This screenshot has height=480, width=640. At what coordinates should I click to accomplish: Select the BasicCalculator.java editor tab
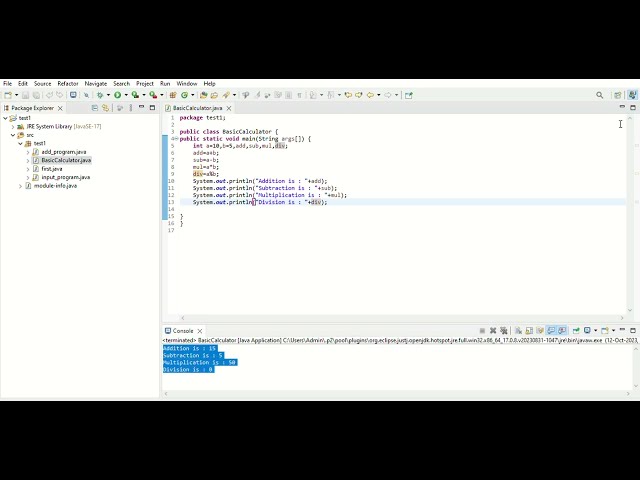198,108
